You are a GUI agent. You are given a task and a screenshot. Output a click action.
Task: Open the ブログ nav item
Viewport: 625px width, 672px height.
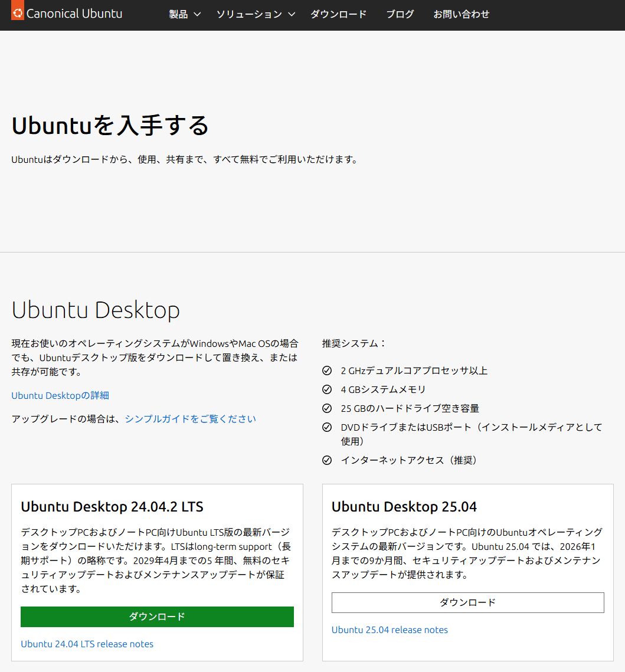pyautogui.click(x=400, y=14)
